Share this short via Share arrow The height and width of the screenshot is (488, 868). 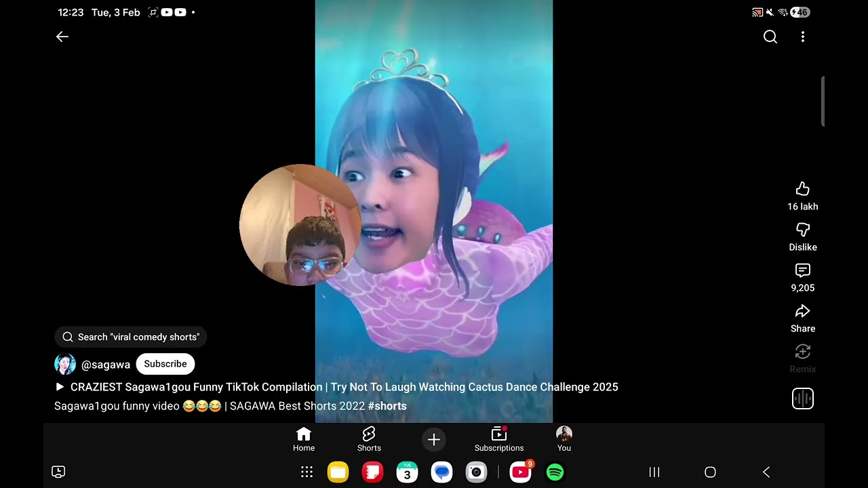tap(803, 311)
